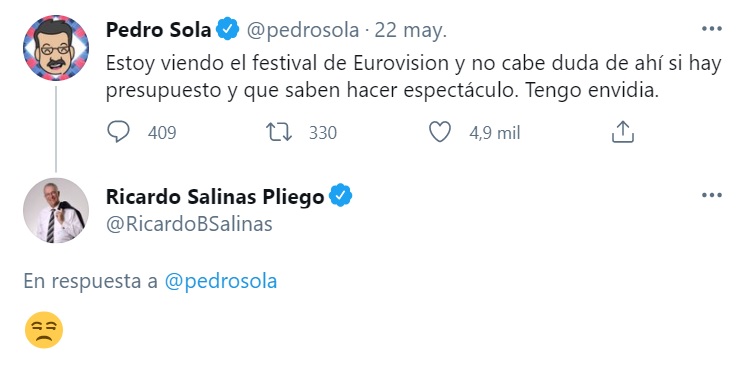
Task: Open Ricardo Salinas Pliego's profile photo
Action: [x=56, y=210]
